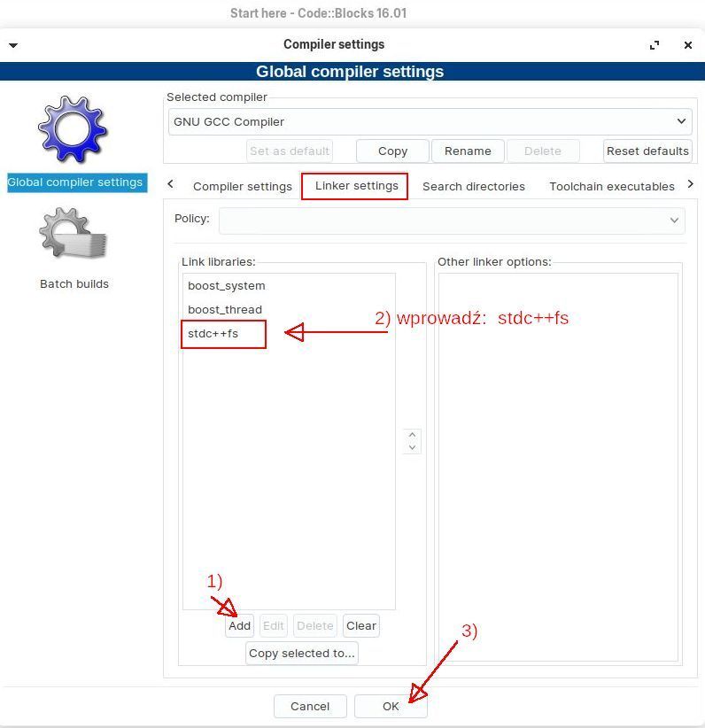
Task: Move selected library down with arrow
Action: tap(412, 447)
